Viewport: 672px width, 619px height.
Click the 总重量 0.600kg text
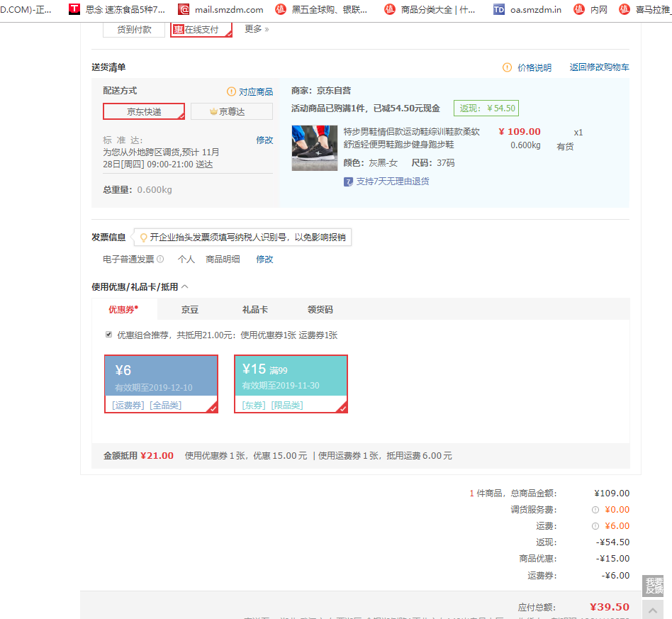[x=138, y=189]
